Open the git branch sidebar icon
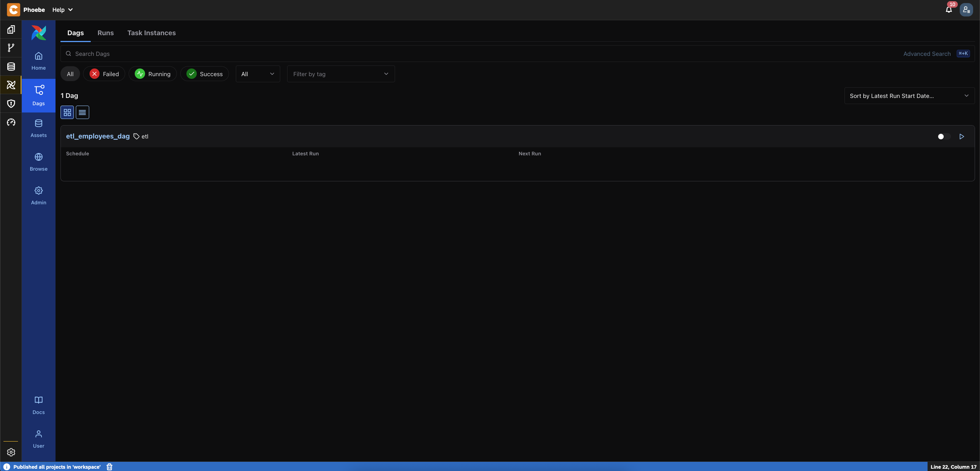This screenshot has height=471, width=980. tap(11, 48)
